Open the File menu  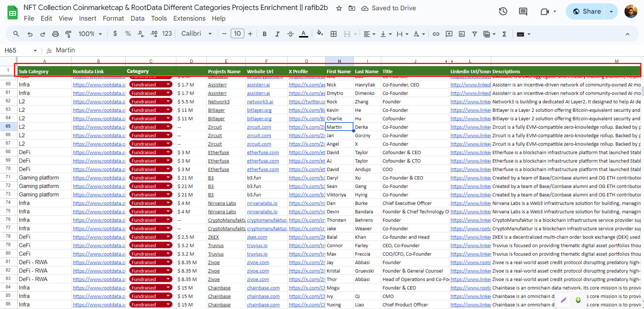tap(29, 18)
